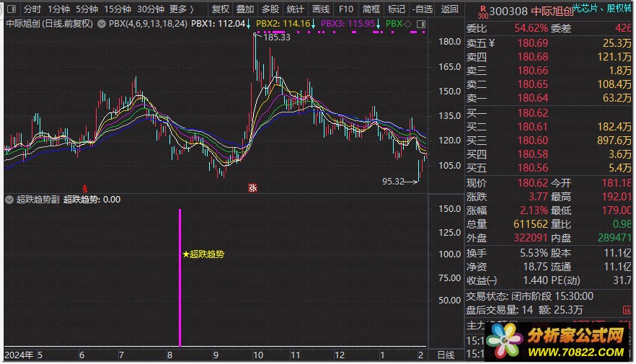Click ★超跌趋势 signal label

pos(203,254)
